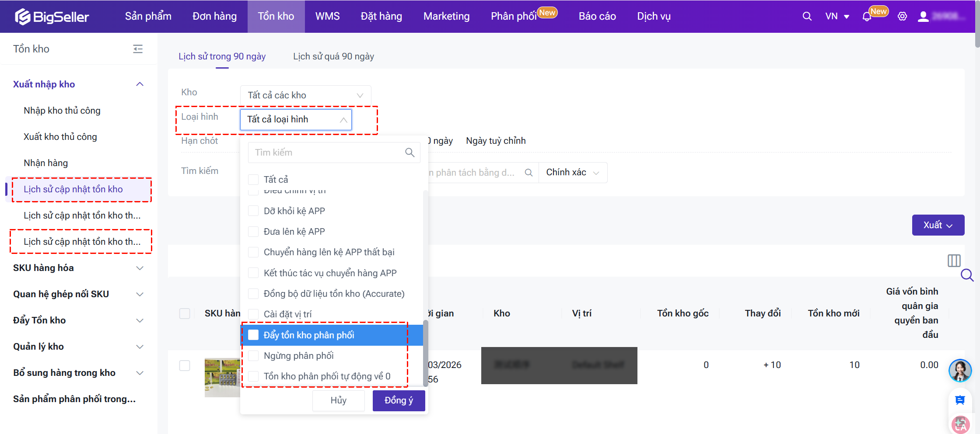Click the Tìm kiếm search field in dropdown
The height and width of the screenshot is (434, 980).
tap(328, 153)
